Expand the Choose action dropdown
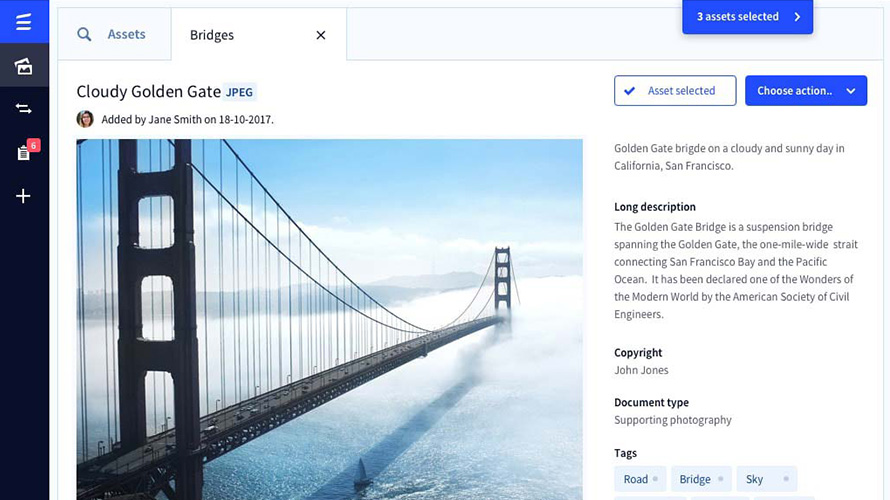The image size is (890, 500). tap(806, 91)
